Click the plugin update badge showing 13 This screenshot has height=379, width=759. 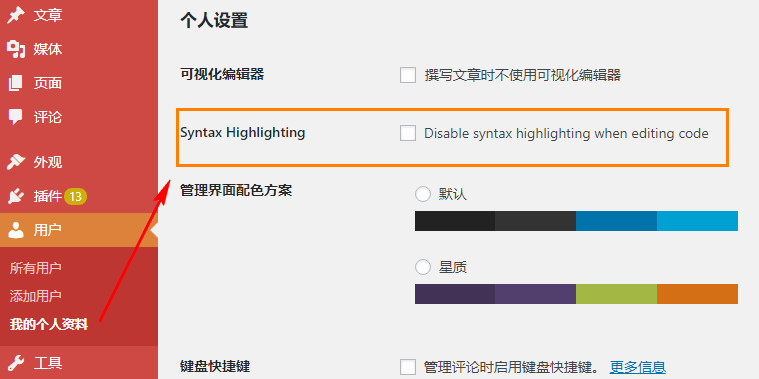click(75, 197)
